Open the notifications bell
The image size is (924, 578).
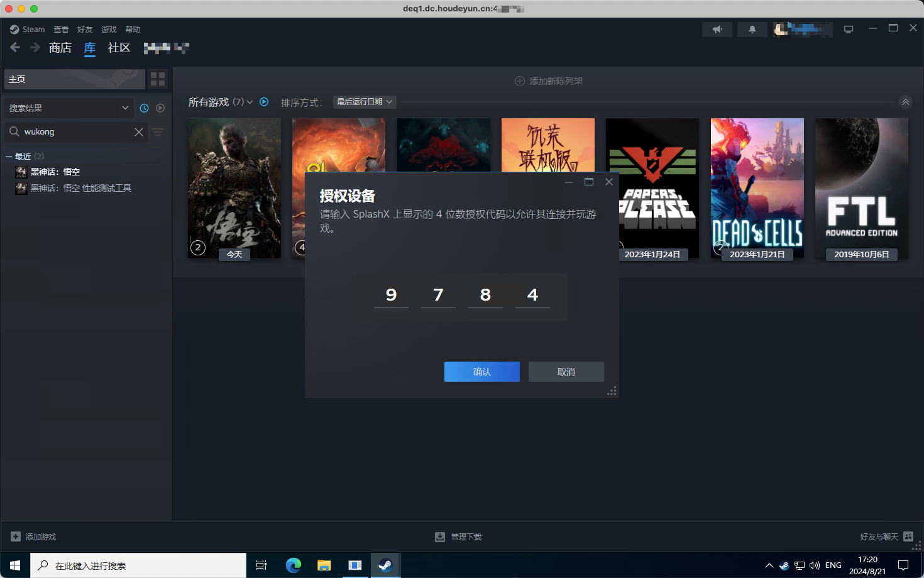752,30
